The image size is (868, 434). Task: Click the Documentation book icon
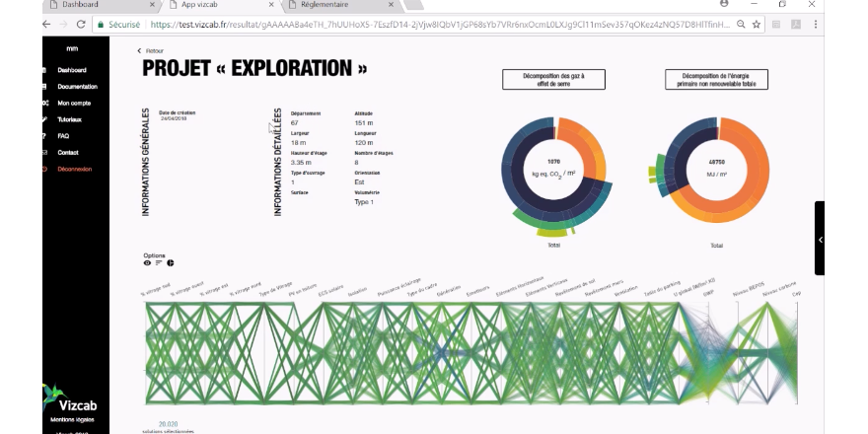44,87
